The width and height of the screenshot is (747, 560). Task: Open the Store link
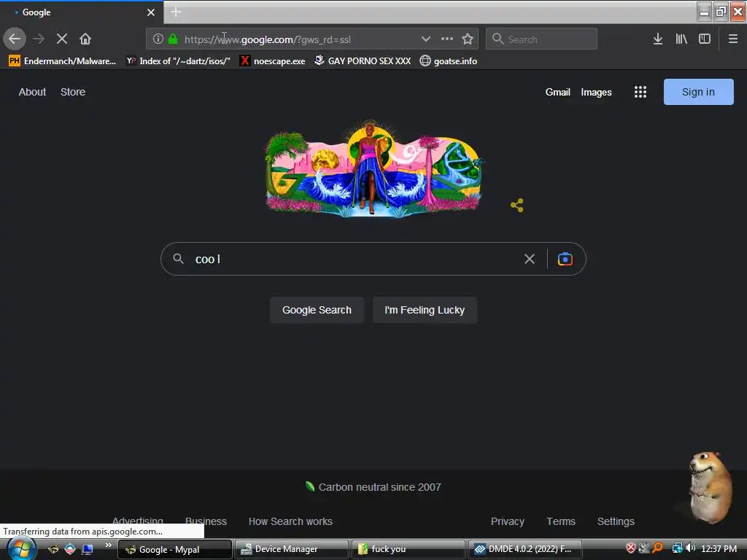coord(73,92)
